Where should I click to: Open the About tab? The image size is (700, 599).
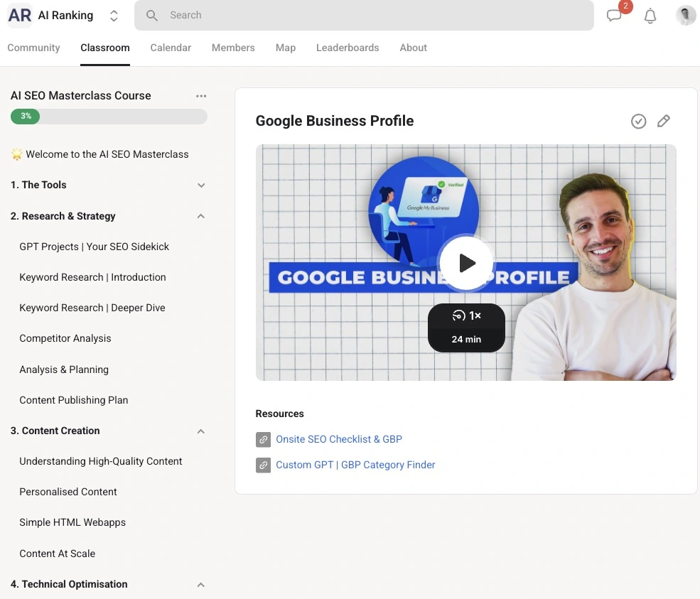click(413, 48)
